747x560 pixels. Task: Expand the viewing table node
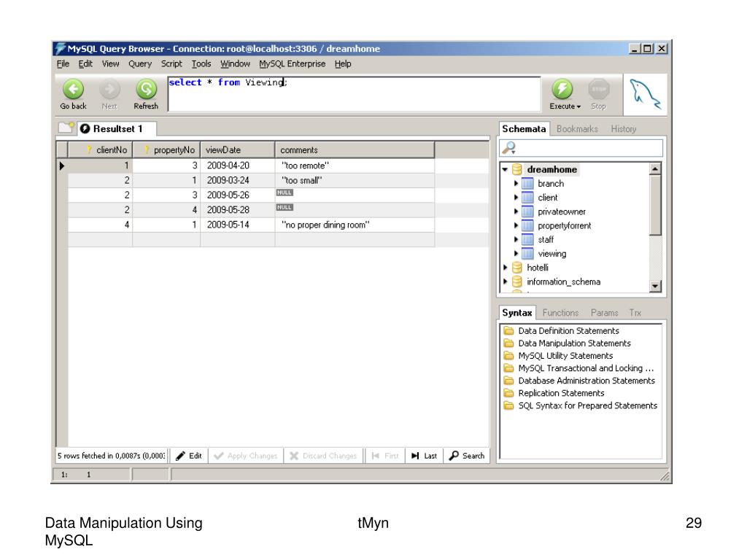tap(516, 254)
